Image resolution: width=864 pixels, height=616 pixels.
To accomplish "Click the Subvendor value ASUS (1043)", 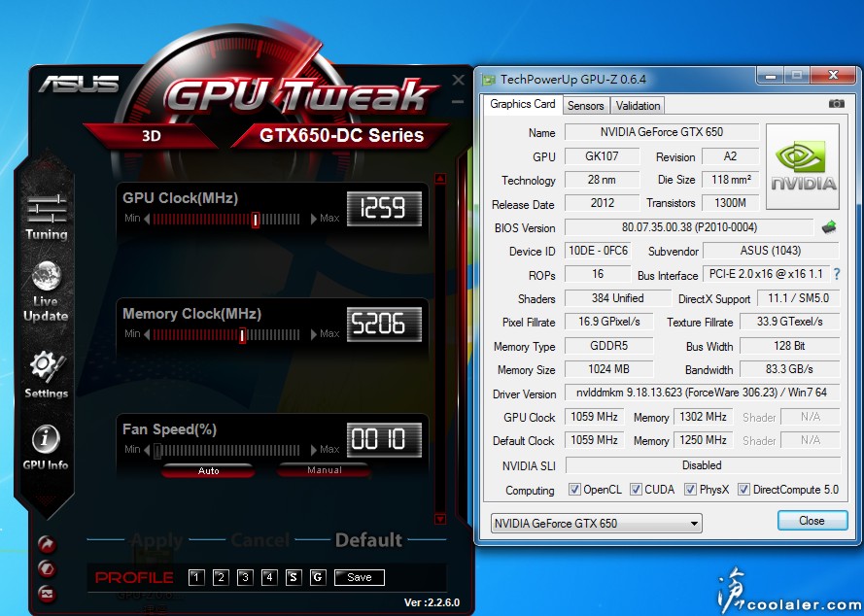I will coord(771,251).
